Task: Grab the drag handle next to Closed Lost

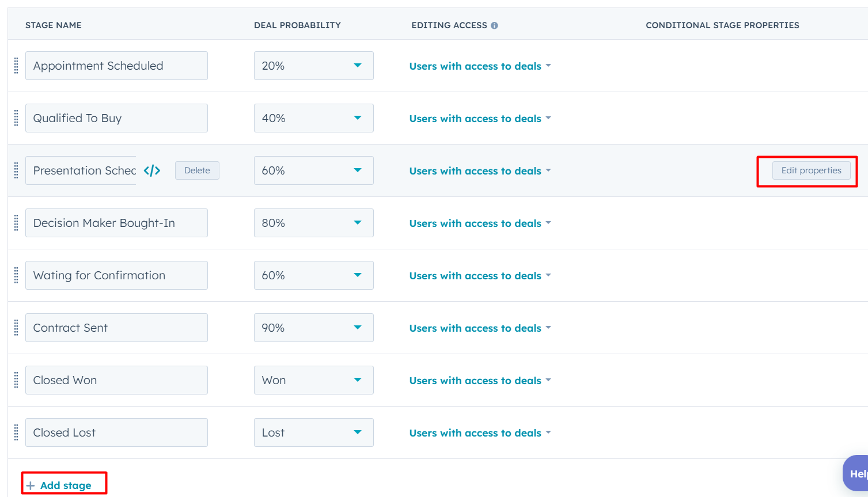Action: coord(16,432)
